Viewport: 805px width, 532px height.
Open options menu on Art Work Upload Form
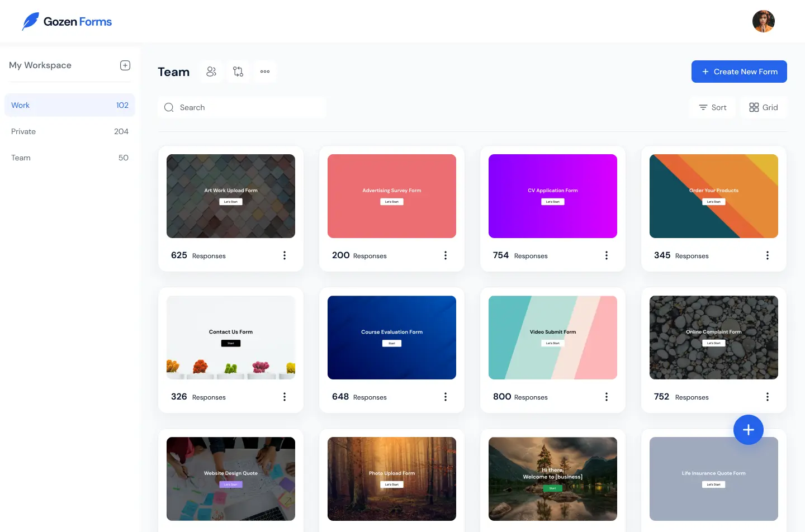point(285,255)
